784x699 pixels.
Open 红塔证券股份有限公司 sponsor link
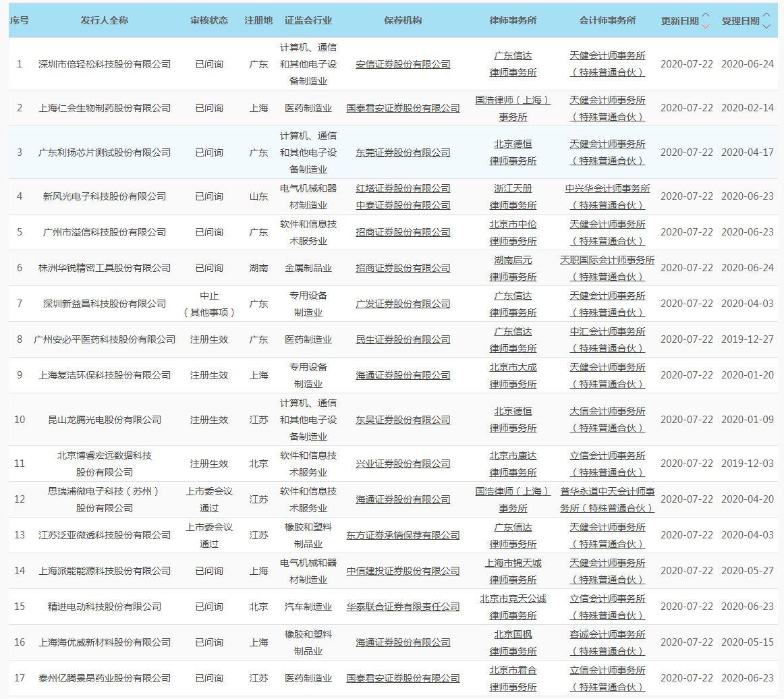point(403,188)
